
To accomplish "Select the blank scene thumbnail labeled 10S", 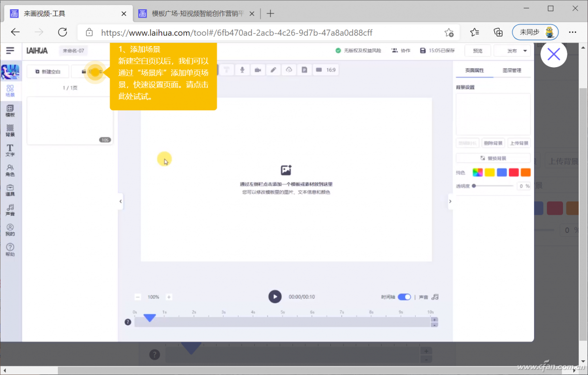I will point(70,121).
